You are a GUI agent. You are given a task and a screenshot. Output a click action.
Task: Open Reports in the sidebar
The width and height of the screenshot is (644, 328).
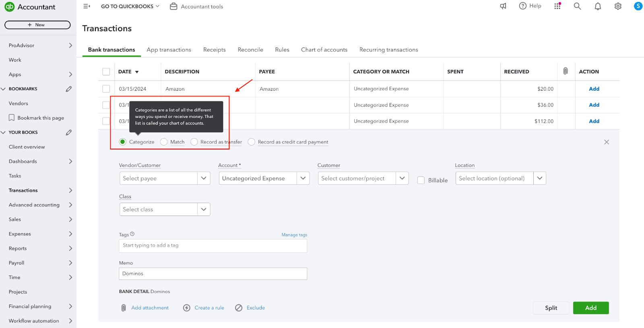(18, 248)
